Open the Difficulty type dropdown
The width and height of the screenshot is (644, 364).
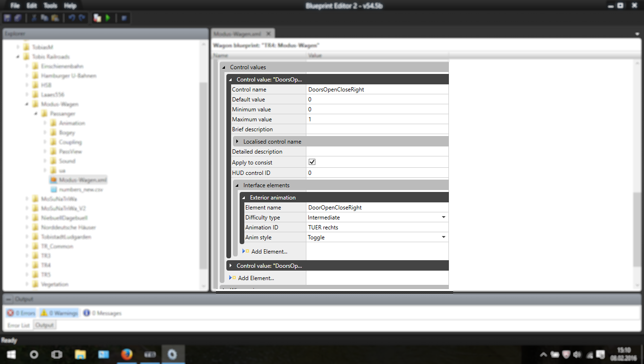[444, 217]
